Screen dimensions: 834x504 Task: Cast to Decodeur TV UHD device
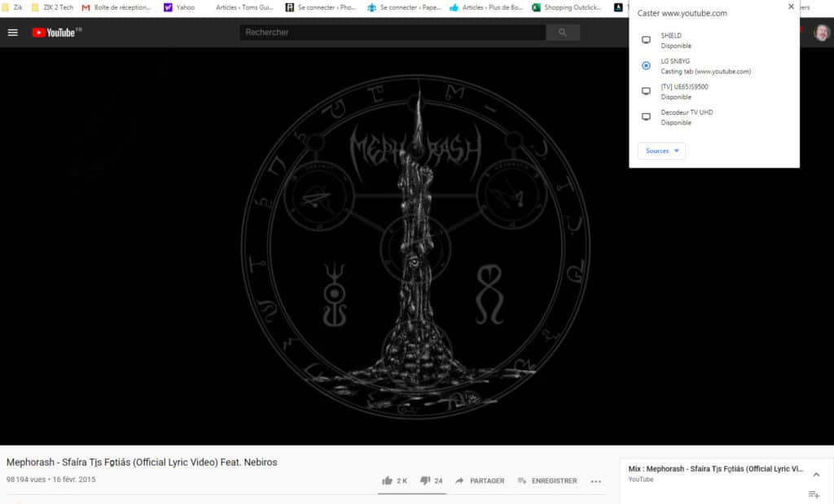713,117
